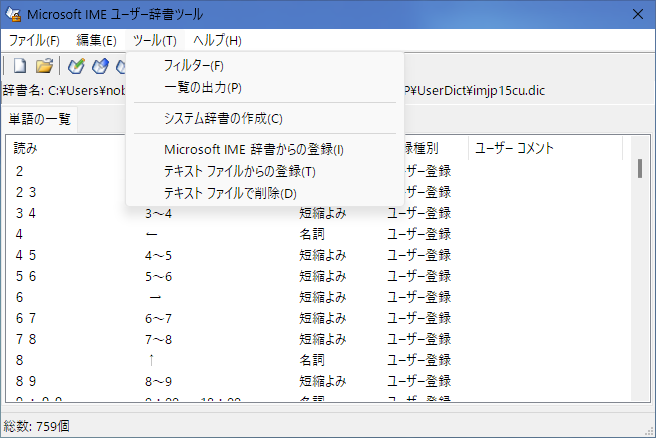The height and width of the screenshot is (438, 656).
Task: Select システム辞書の作成(C) menu entry
Action: [265, 118]
